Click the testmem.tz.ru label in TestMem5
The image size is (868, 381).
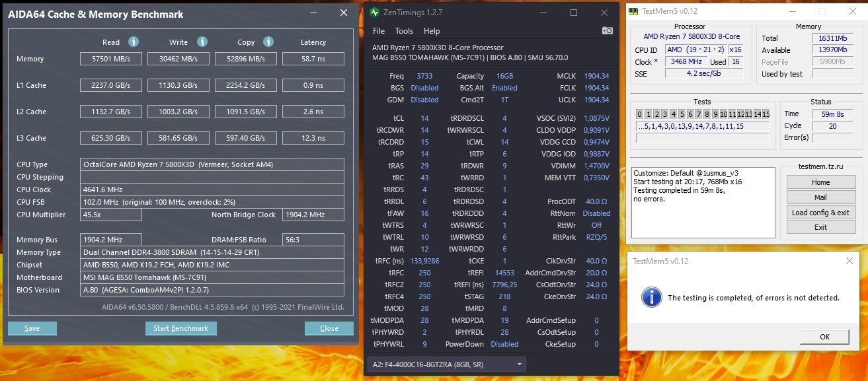pos(820,168)
